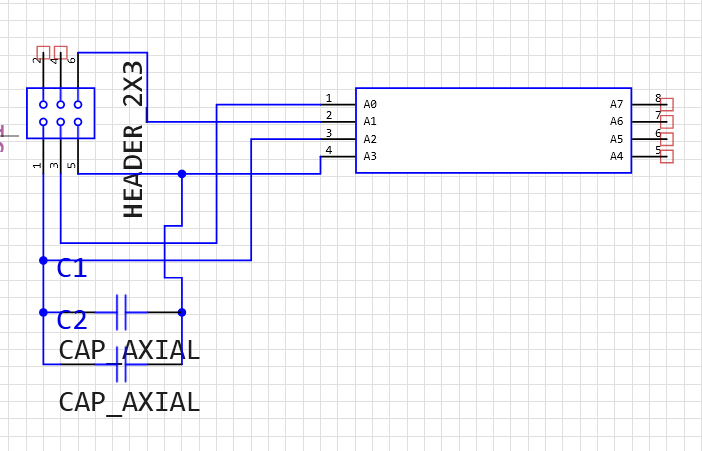Click the unconnected marker on IC pin 7

click(667, 122)
